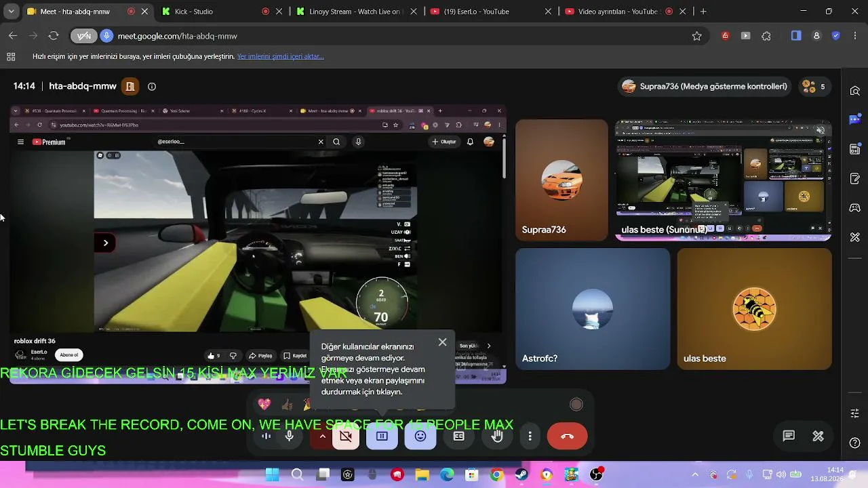
Task: Click the Paylaş share button
Action: click(x=260, y=356)
